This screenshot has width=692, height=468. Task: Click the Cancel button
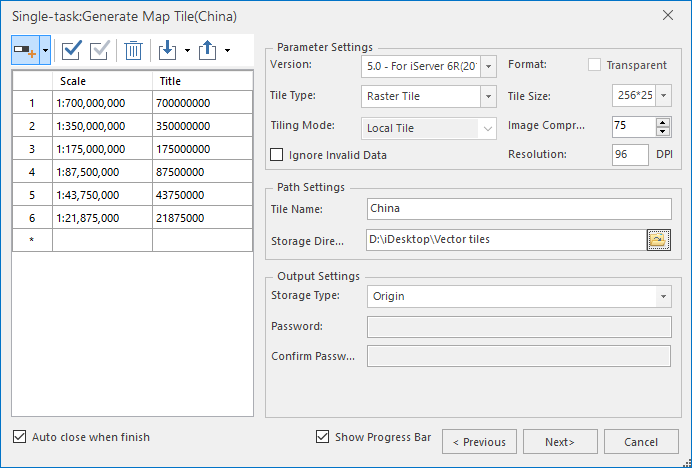(x=641, y=442)
